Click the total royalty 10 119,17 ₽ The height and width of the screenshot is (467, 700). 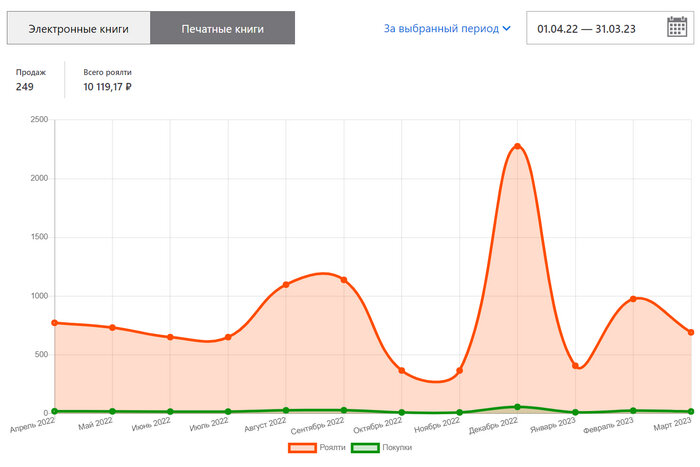click(x=107, y=87)
